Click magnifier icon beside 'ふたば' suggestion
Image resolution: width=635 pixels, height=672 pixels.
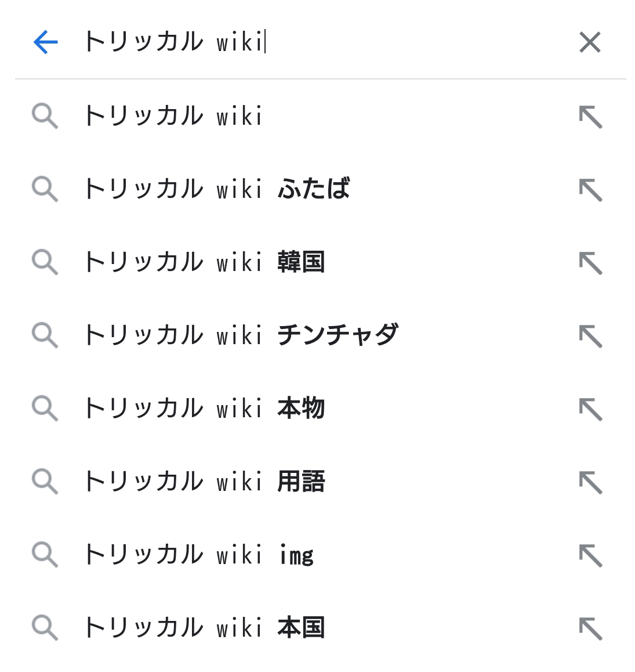(x=45, y=190)
